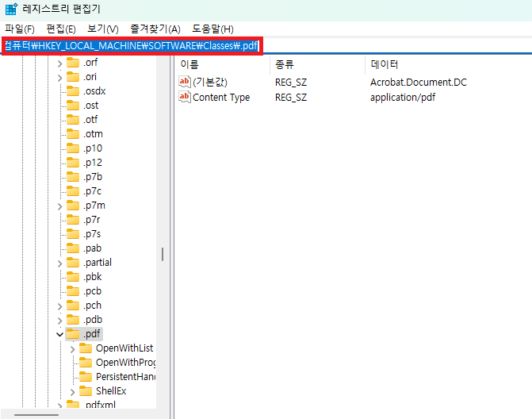Select the (기본값) value name
Viewport: 532px width, 419px height.
pyautogui.click(x=209, y=83)
